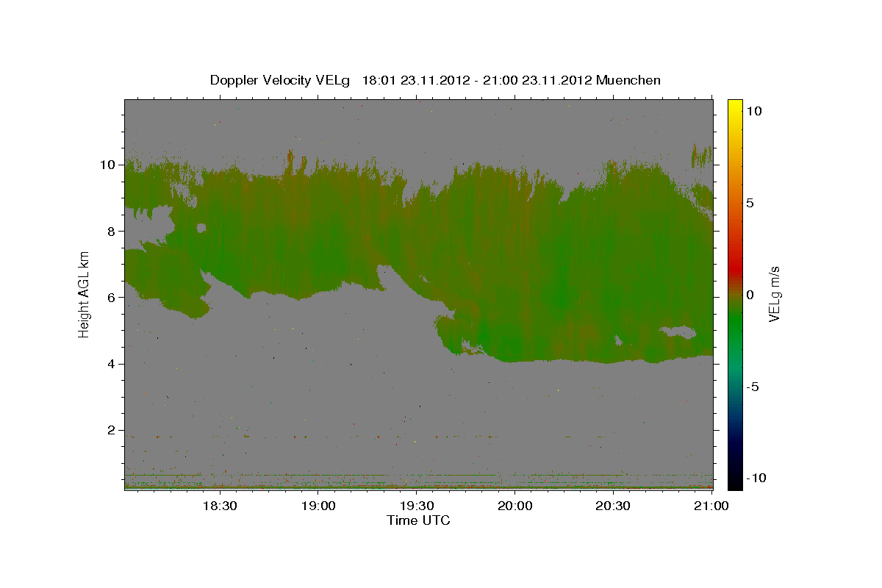
Task: Click the '19:30' time axis label
Action: 417,506
